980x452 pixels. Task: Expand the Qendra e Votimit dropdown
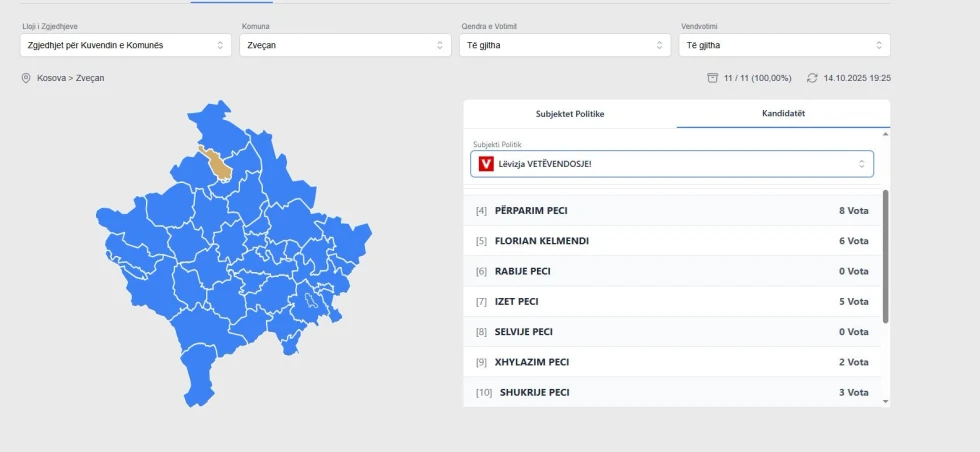click(x=564, y=45)
